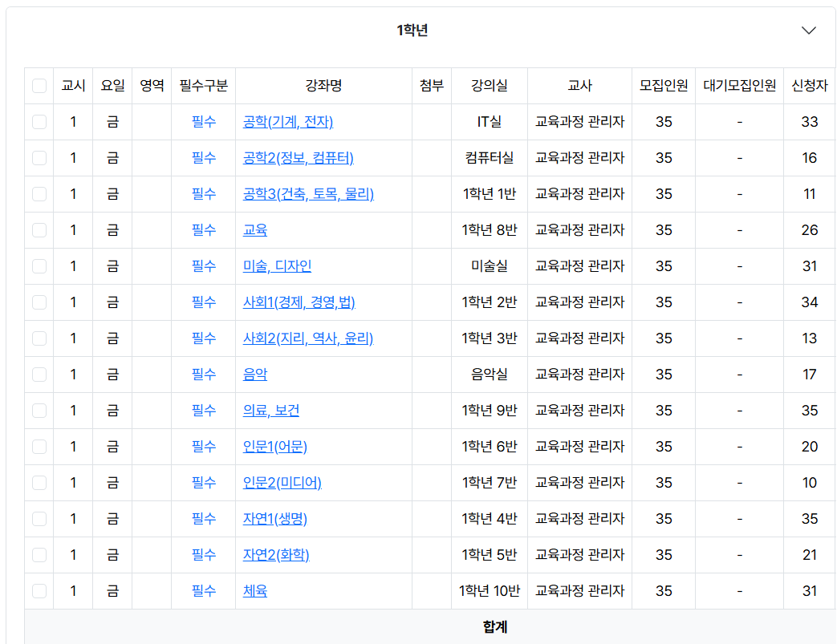
Task: Click the 영역 column header
Action: point(152,85)
